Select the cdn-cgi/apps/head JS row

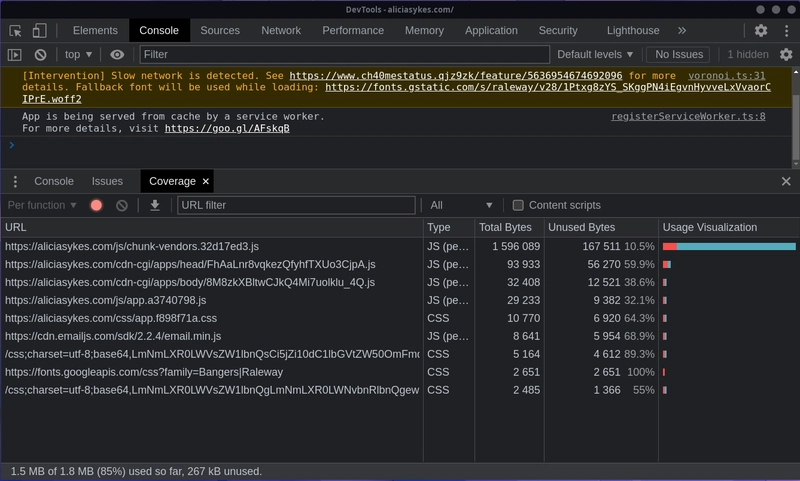point(400,264)
